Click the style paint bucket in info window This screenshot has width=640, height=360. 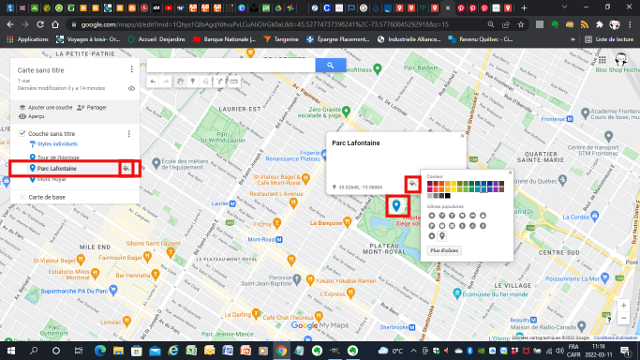tap(413, 184)
